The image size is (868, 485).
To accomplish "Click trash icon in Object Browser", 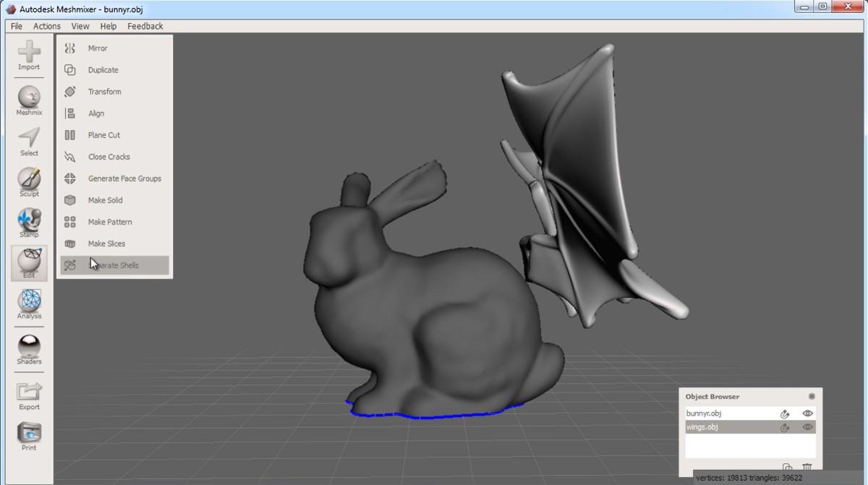I will (x=807, y=468).
